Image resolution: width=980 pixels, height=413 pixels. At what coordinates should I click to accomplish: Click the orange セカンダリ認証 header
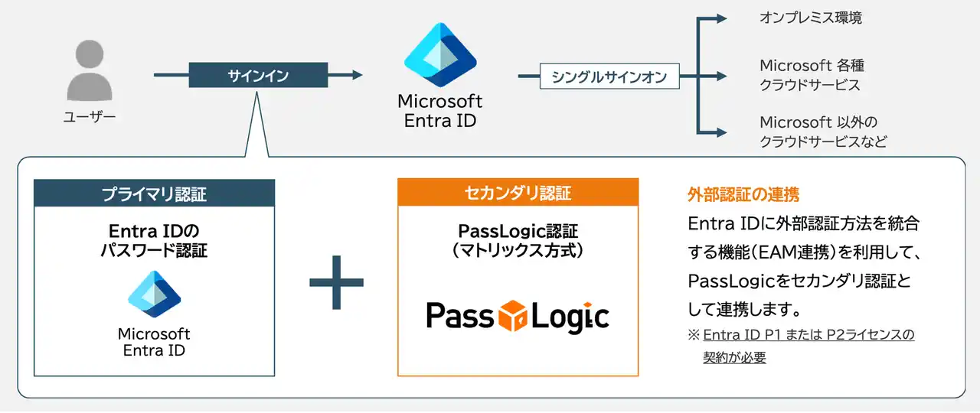(518, 192)
